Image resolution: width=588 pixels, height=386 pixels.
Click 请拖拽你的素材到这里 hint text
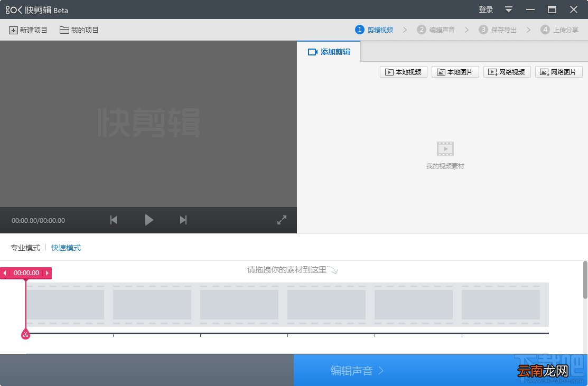point(287,270)
